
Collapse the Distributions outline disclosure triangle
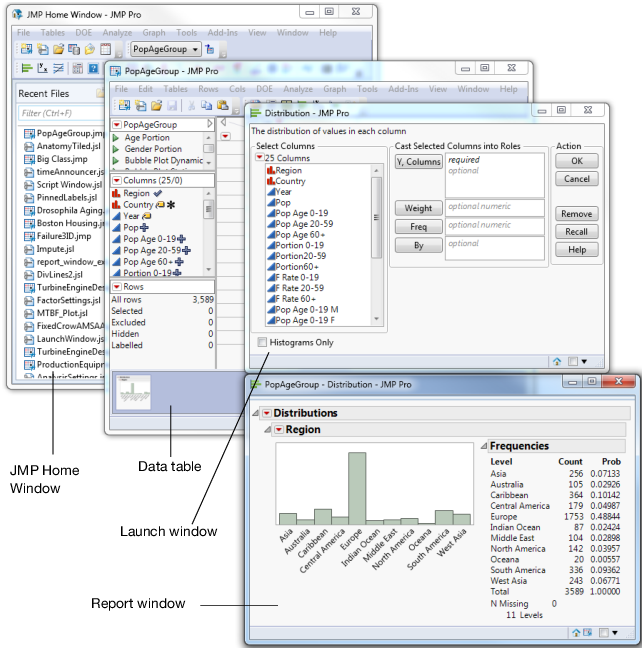click(256, 413)
